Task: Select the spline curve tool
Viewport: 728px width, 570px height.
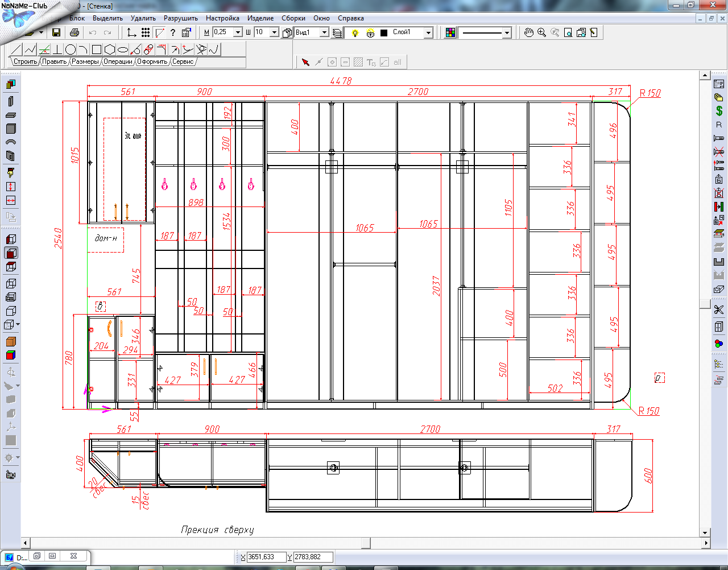Action: (214, 49)
